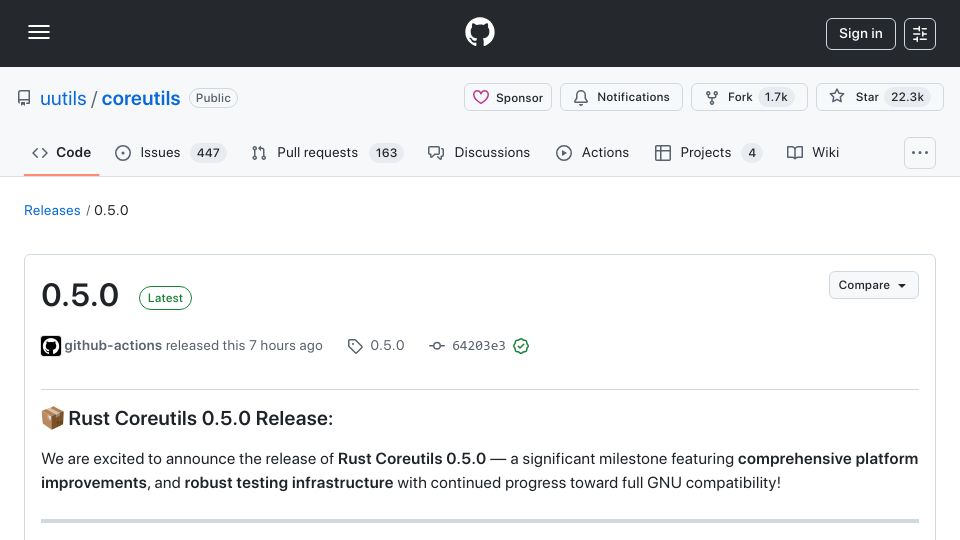
Task: Open the Wiki tab
Action: (812, 152)
